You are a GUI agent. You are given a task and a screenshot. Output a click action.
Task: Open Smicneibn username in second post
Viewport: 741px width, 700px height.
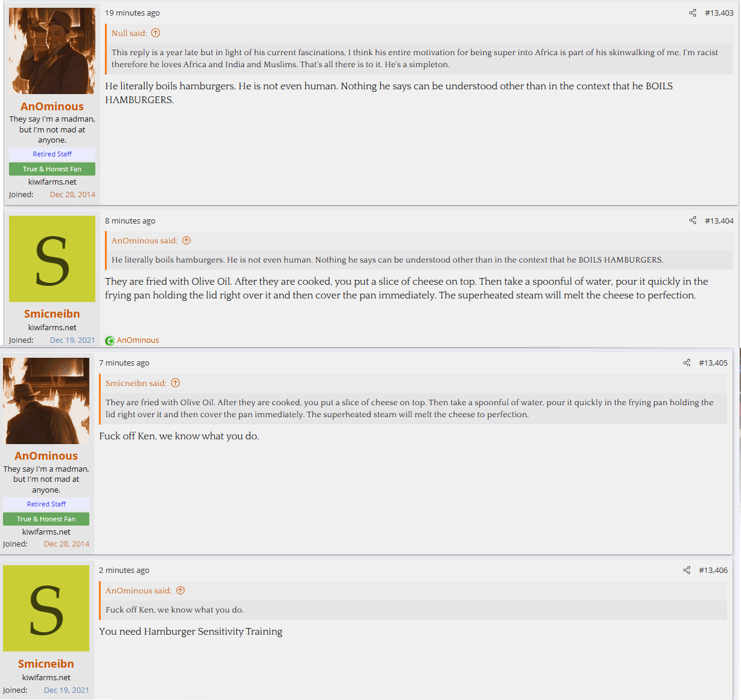click(x=52, y=313)
